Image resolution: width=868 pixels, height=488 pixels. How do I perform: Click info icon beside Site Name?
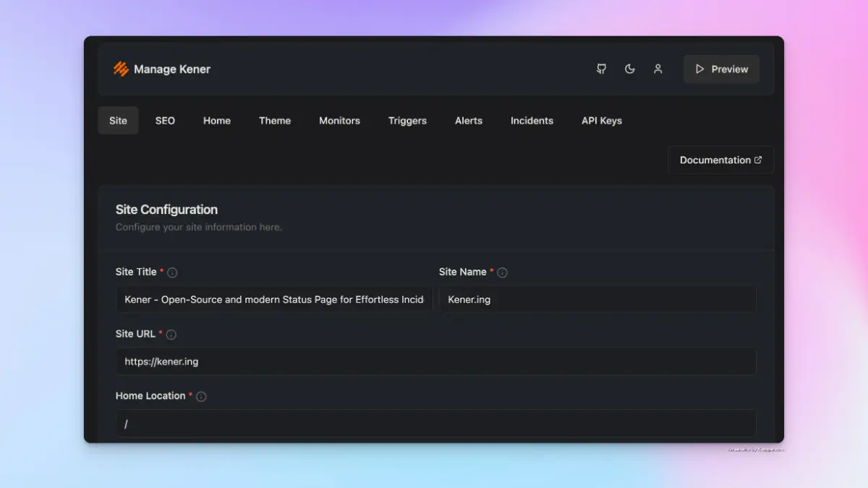(x=502, y=273)
